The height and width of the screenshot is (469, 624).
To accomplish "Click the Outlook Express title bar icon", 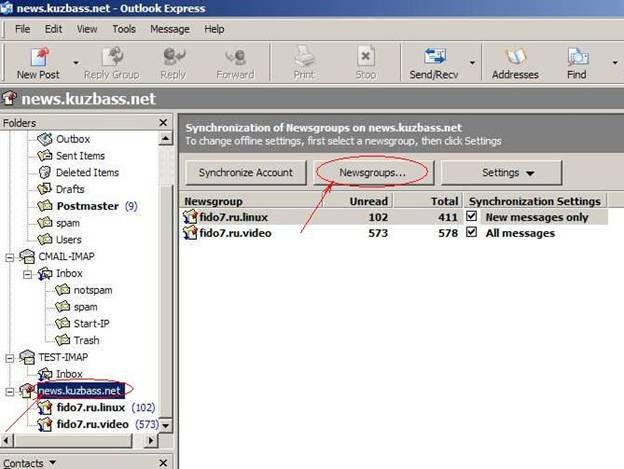I will 7,8.
